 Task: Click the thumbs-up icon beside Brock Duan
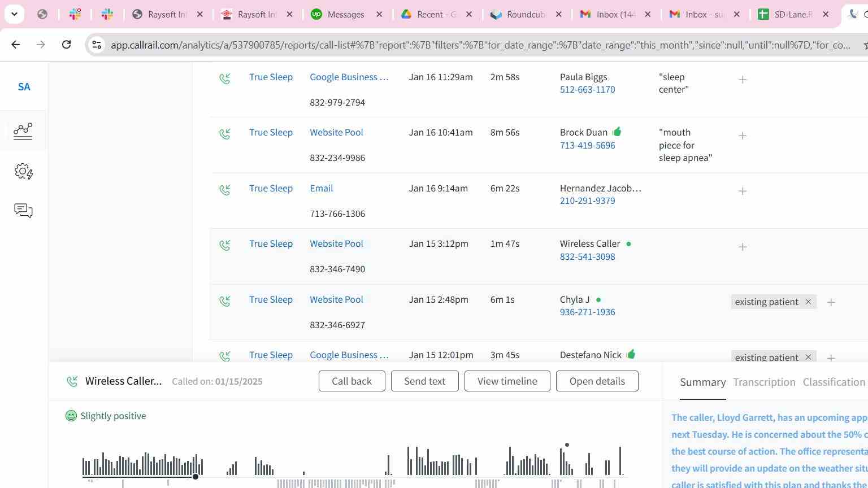[x=617, y=132]
